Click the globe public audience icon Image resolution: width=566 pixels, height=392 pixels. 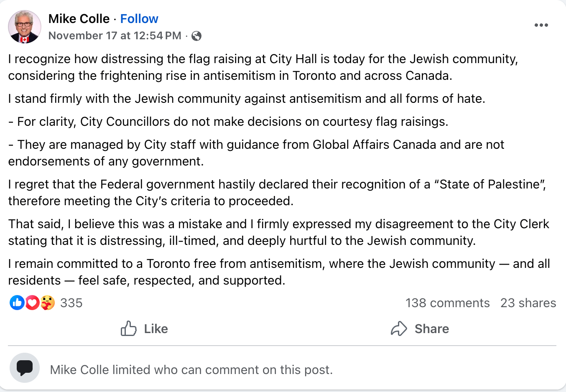click(x=196, y=36)
